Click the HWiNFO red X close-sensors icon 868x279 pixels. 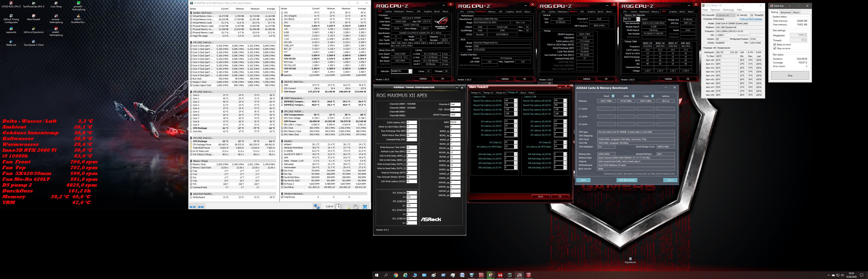[x=365, y=207]
